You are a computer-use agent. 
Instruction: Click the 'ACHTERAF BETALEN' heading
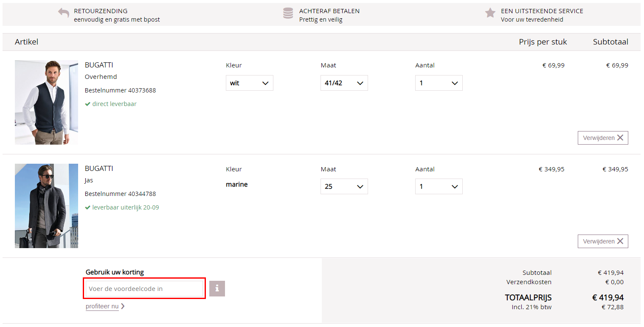[x=329, y=11]
